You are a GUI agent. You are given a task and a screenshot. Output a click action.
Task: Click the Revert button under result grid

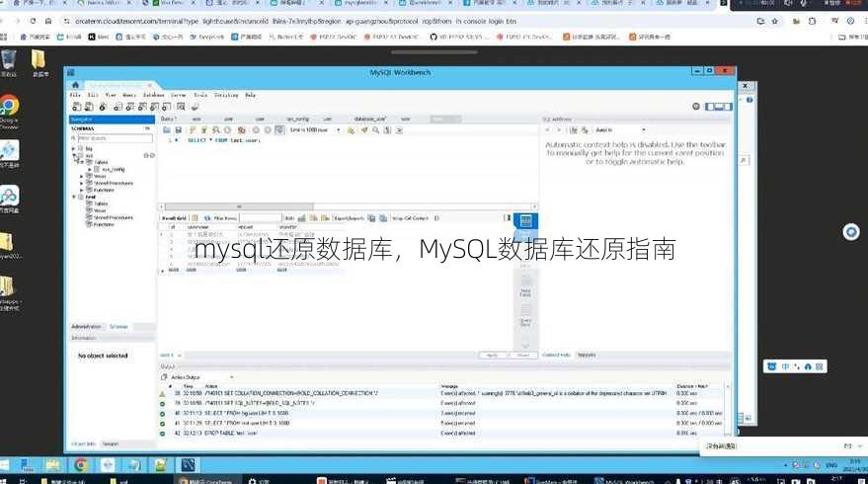523,355
